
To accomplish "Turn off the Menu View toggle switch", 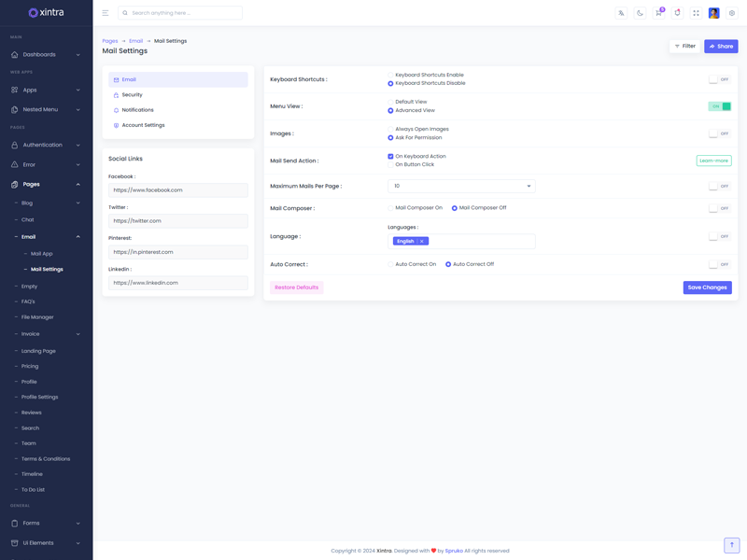I will (719, 106).
